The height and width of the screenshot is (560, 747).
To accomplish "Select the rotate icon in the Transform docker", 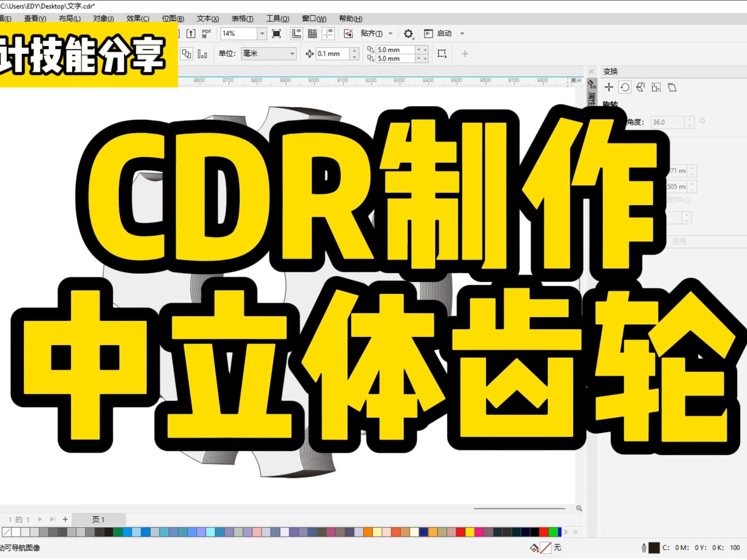I will (x=625, y=87).
